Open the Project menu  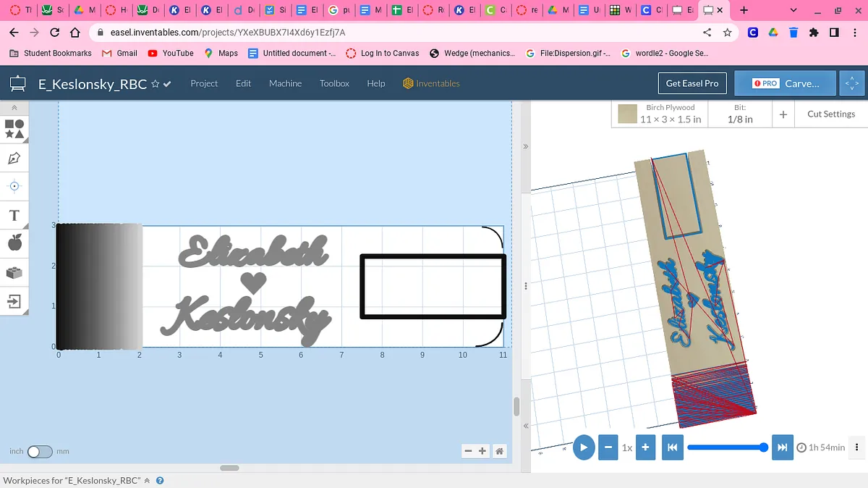coord(204,83)
